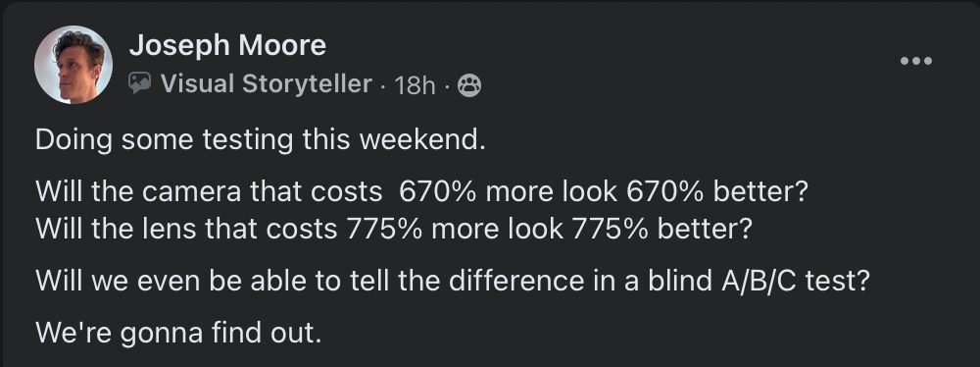The image size is (980, 367).
Task: Click the word camera in the post
Action: (191, 192)
